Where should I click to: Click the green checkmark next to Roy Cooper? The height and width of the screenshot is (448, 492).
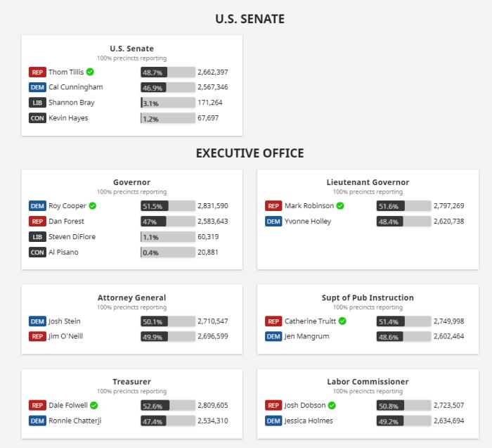[93, 205]
